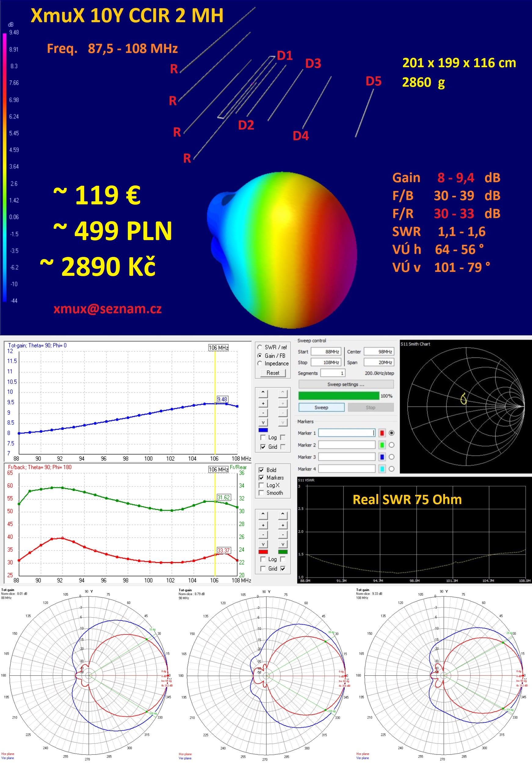This screenshot has width=532, height=764.
Task: Enable the Grid checkbox under the red swatch
Action: coord(263,568)
